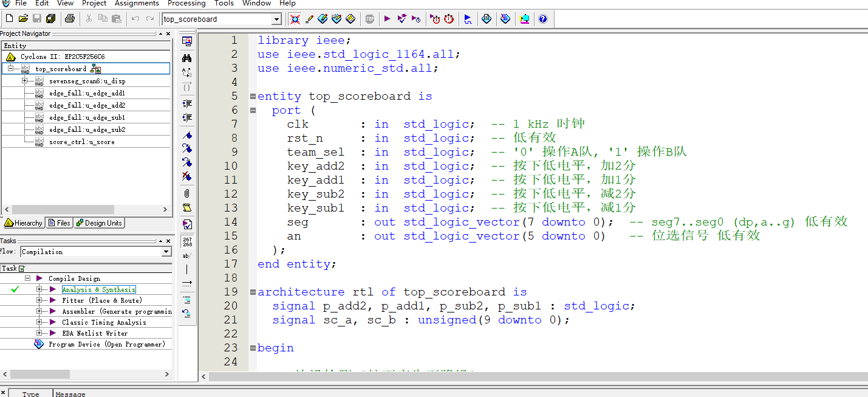Collapse the architecture block at line 19

[253, 292]
